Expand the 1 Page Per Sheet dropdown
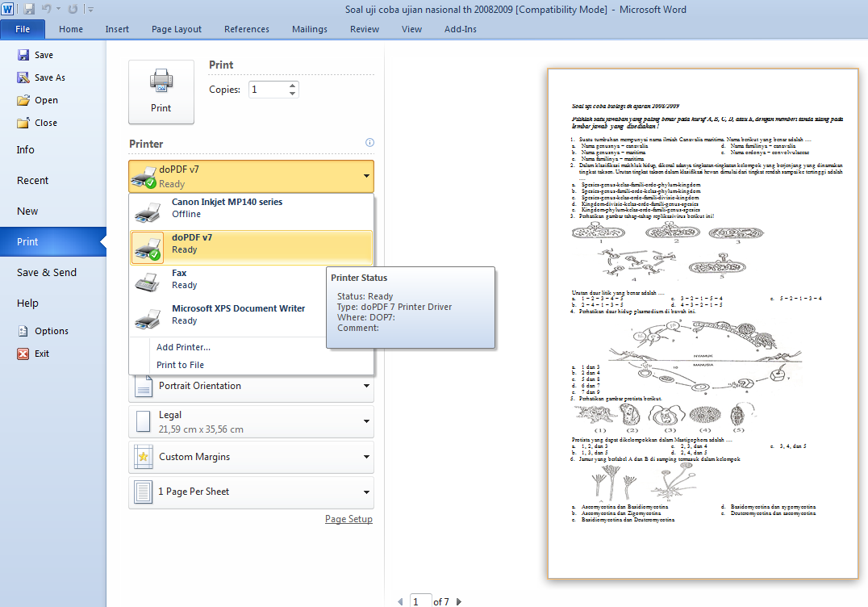This screenshot has height=607, width=868. 366,492
